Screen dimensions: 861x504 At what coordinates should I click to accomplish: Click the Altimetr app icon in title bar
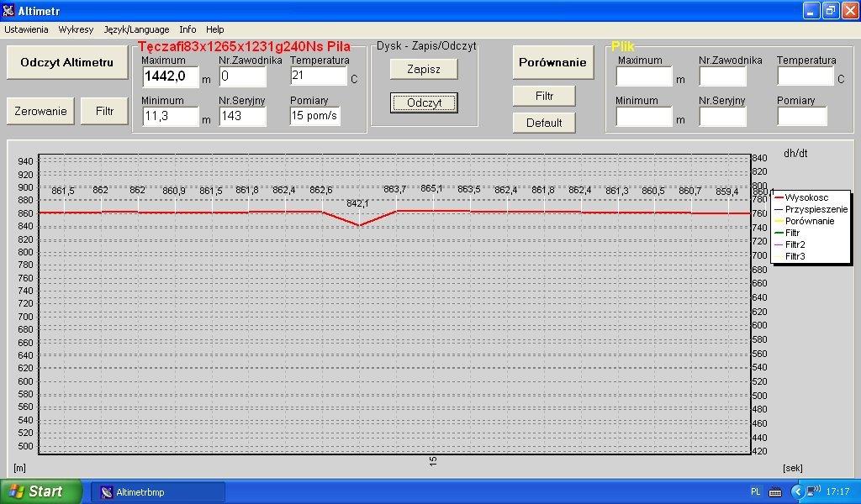[9, 10]
